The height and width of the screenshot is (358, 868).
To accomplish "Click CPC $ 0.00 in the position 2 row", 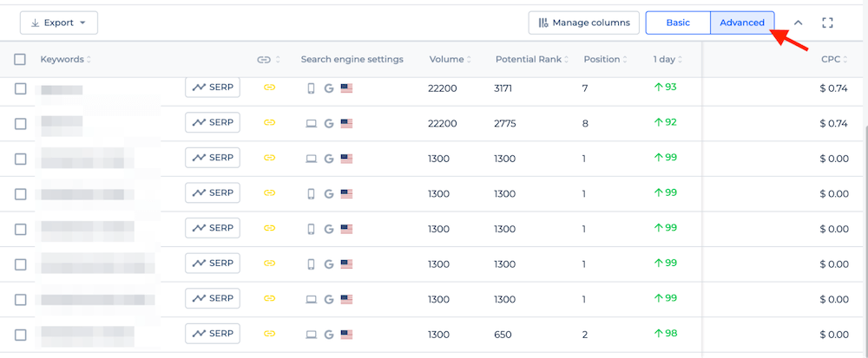I will (833, 335).
